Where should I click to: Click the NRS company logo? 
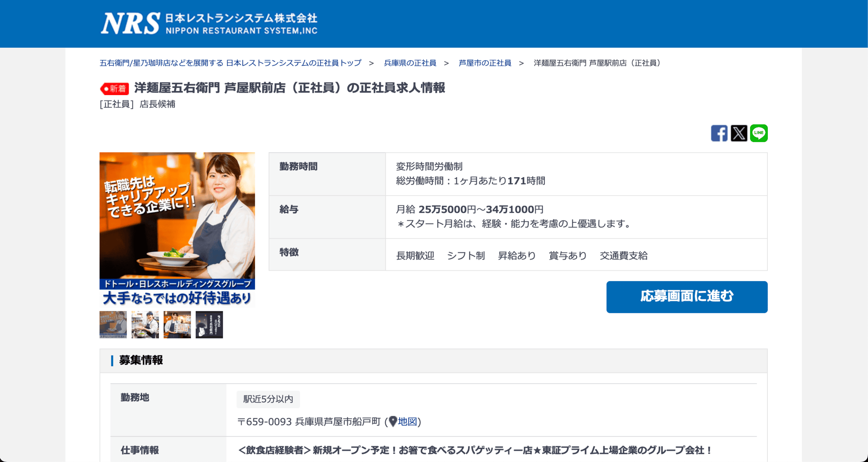209,23
